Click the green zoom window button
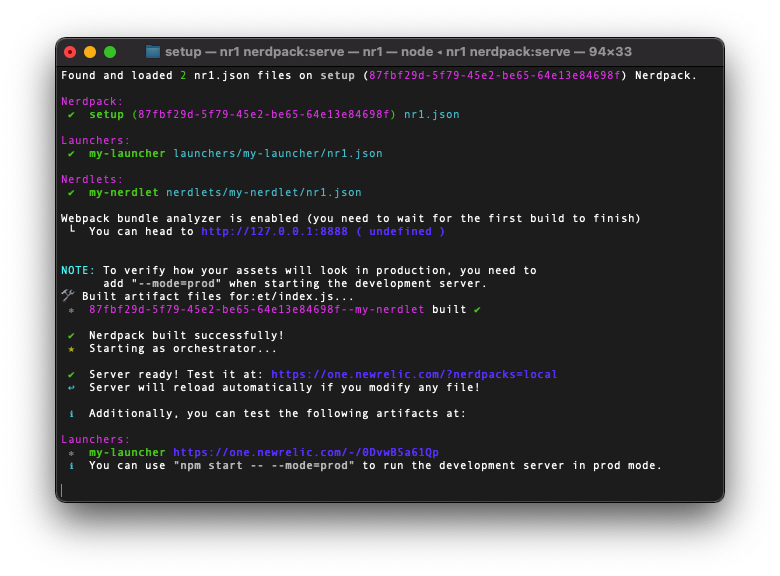This screenshot has width=780, height=576. [110, 52]
